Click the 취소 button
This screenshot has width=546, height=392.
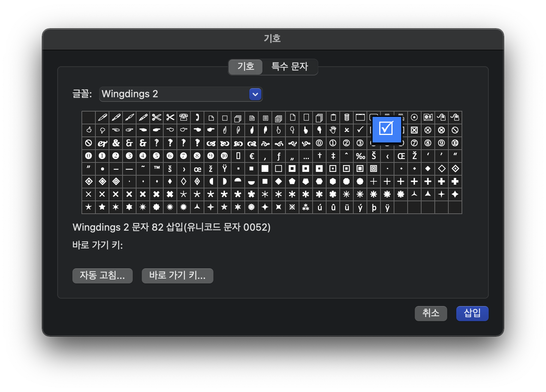[x=431, y=313]
